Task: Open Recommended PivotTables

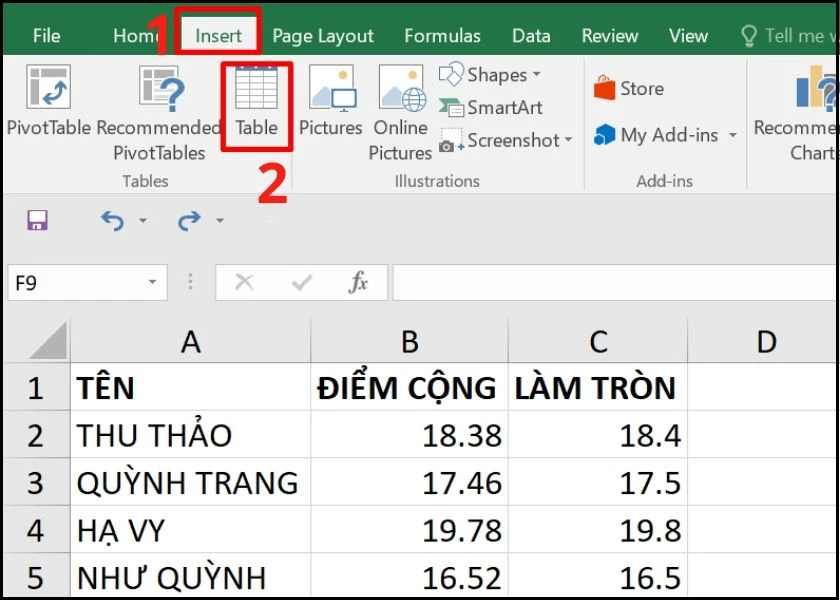Action: [159, 114]
